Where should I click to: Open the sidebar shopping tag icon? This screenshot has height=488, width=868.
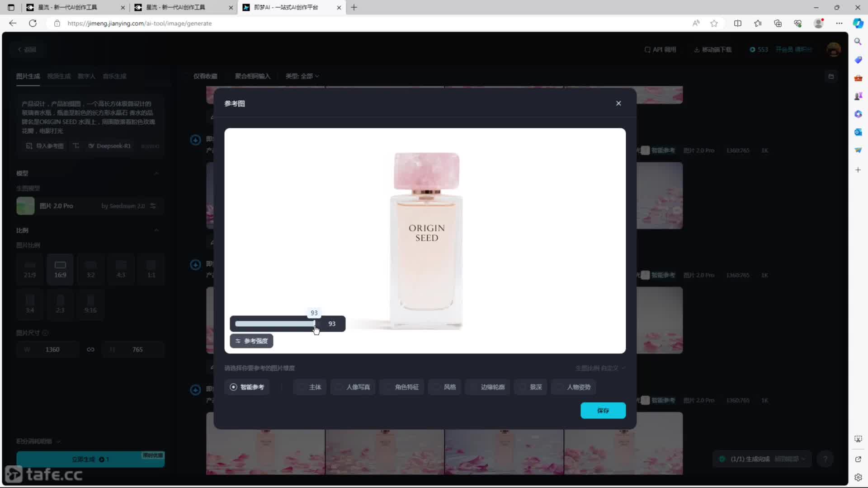pos(858,60)
